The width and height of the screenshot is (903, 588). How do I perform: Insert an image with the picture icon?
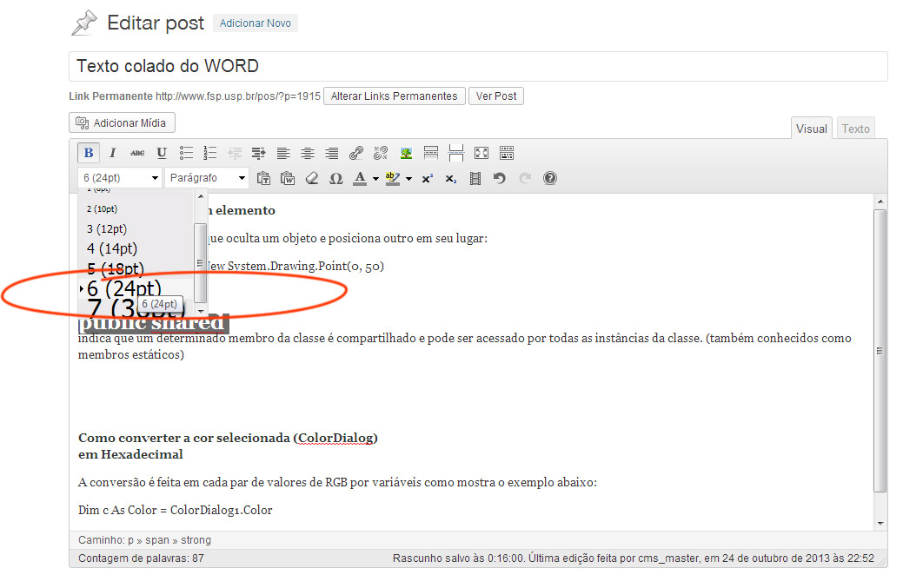click(x=406, y=153)
